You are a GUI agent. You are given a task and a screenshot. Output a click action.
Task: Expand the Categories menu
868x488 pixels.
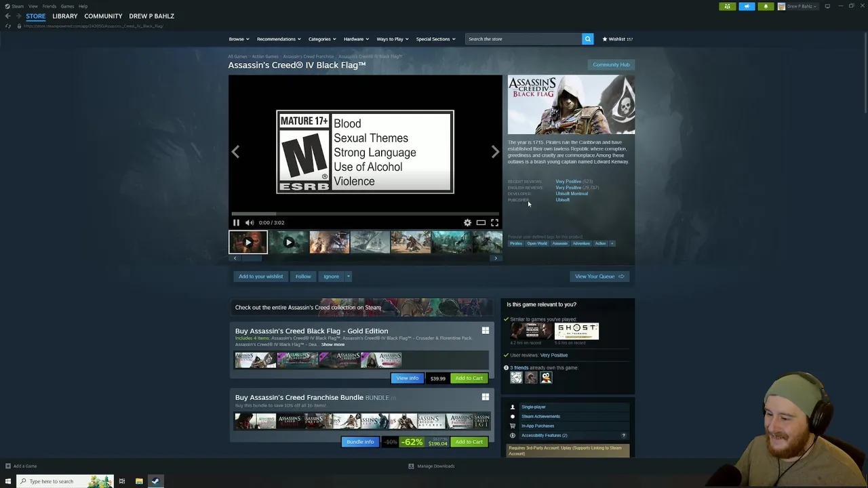tap(322, 39)
